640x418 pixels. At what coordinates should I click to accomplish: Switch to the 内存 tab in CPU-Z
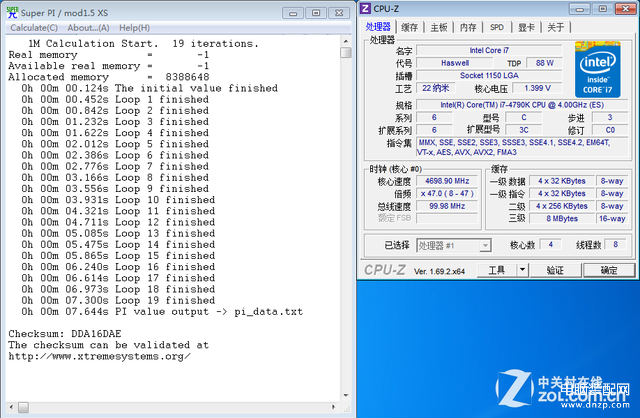[x=468, y=27]
